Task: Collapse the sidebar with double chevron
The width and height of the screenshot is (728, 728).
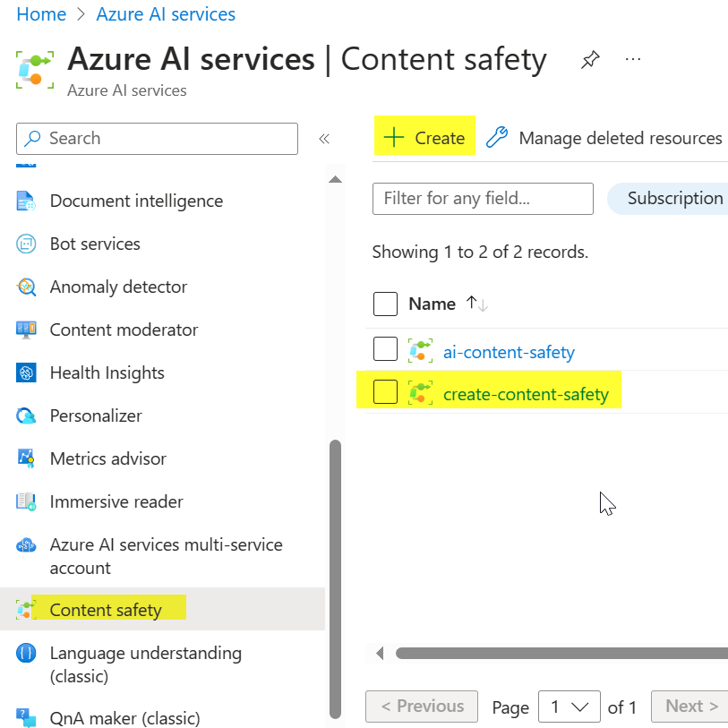Action: [324, 139]
